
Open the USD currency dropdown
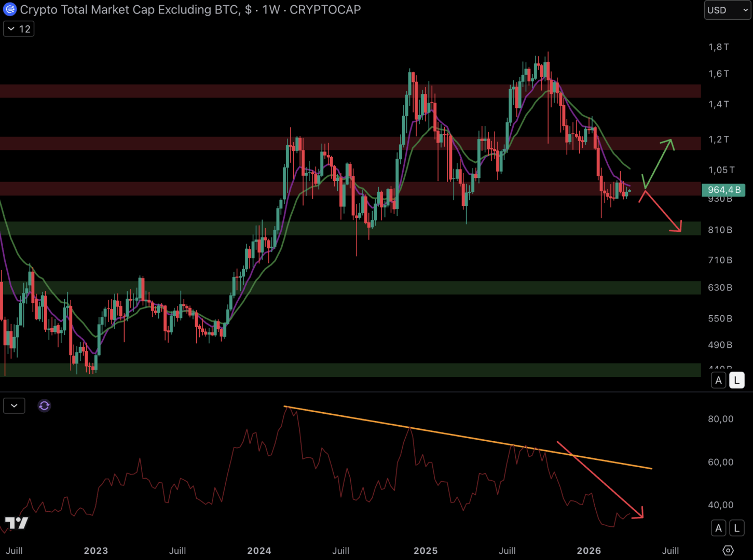click(727, 10)
